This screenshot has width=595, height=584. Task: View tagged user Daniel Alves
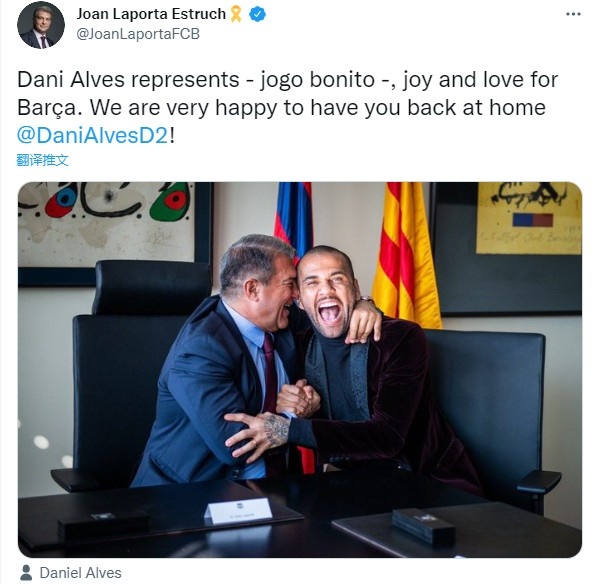pyautogui.click(x=80, y=573)
